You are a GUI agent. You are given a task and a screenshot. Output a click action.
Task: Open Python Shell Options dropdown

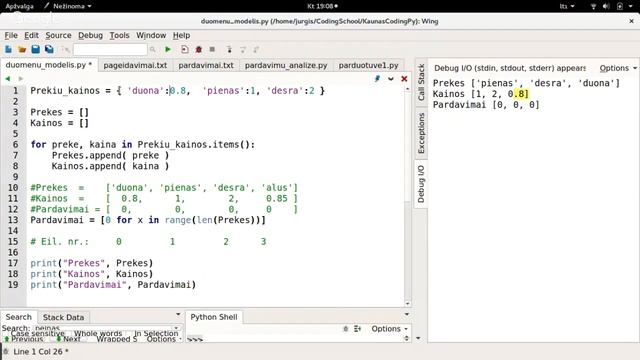coord(389,329)
